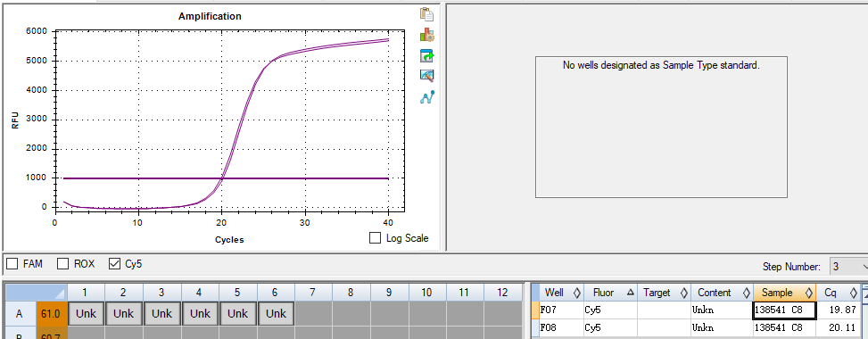Click the Sample column header
Screen dimensions: 868x339
coord(784,293)
